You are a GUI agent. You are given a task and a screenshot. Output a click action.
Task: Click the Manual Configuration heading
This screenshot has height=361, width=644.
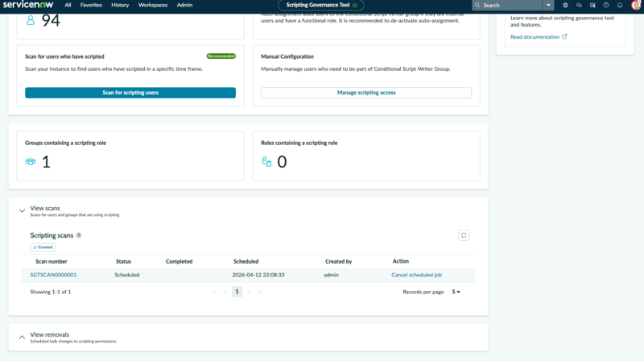pyautogui.click(x=287, y=56)
